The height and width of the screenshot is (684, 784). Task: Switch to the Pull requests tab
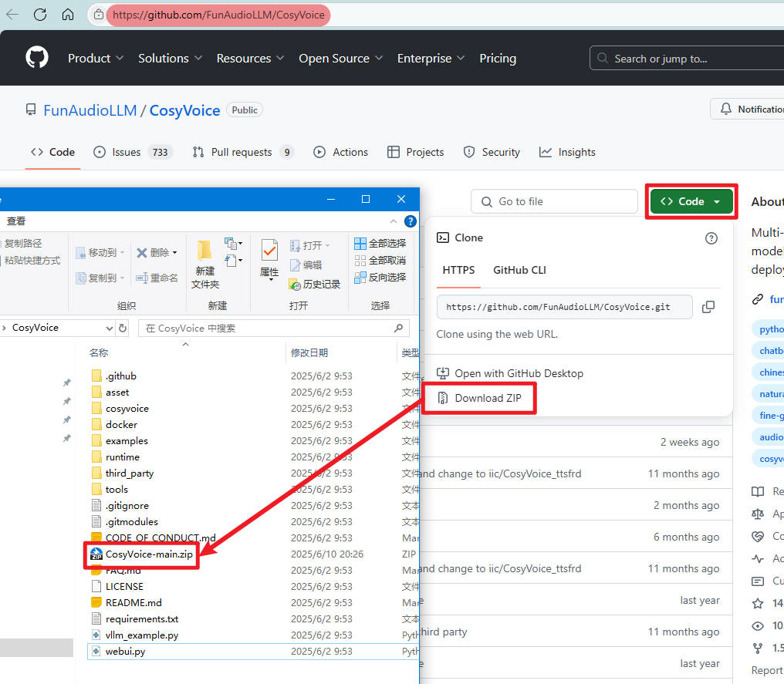tap(243, 152)
